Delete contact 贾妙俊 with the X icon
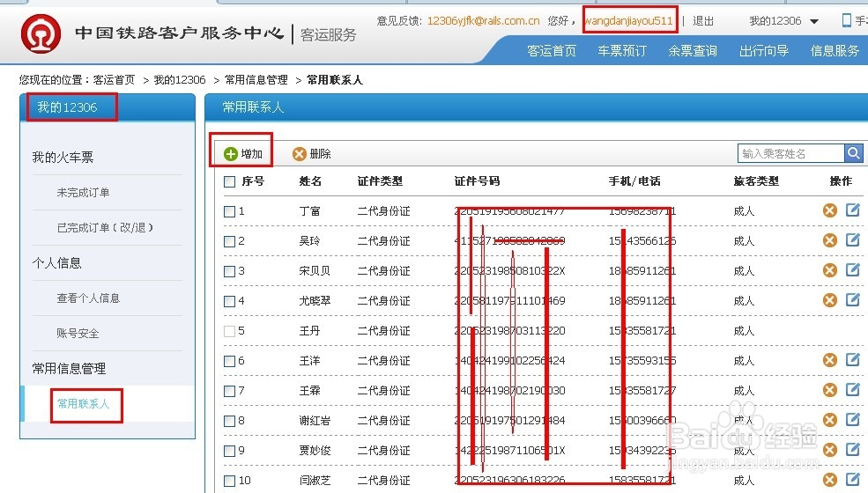This screenshot has width=868, height=493. click(830, 450)
